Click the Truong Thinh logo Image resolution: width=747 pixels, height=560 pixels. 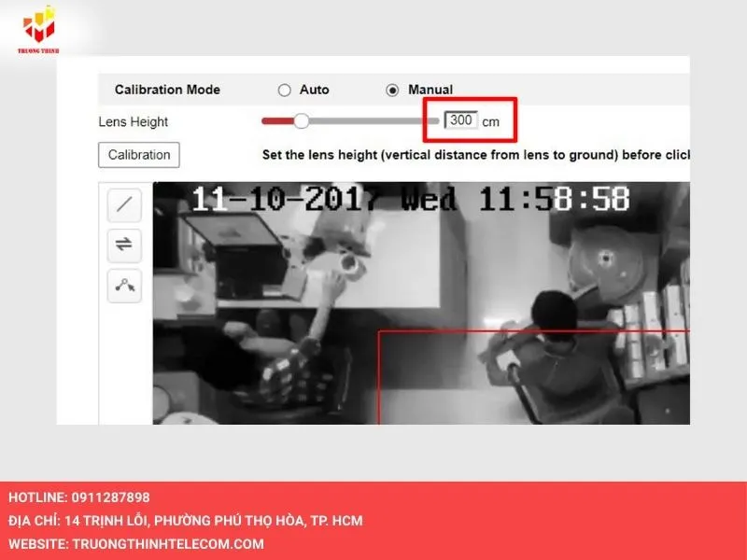click(x=38, y=28)
